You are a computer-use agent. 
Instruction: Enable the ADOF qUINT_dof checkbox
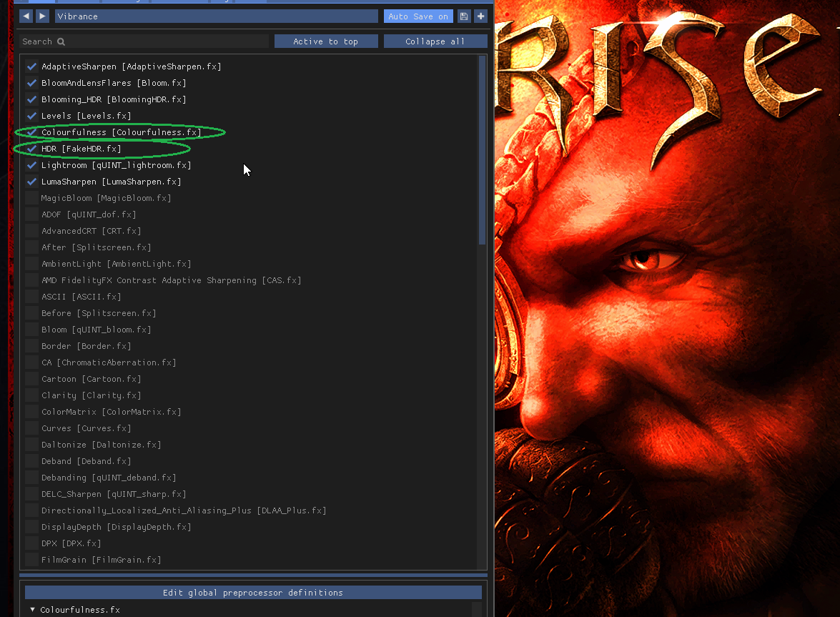pyautogui.click(x=31, y=214)
